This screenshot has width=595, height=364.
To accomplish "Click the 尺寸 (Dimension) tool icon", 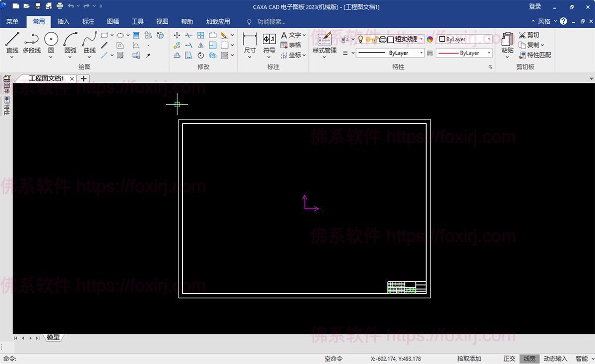I will point(250,40).
